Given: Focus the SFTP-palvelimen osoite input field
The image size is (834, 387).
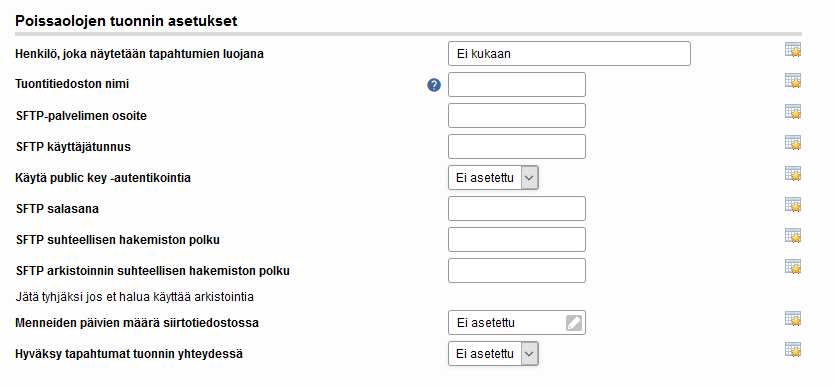Looking at the screenshot, I should click(516, 115).
